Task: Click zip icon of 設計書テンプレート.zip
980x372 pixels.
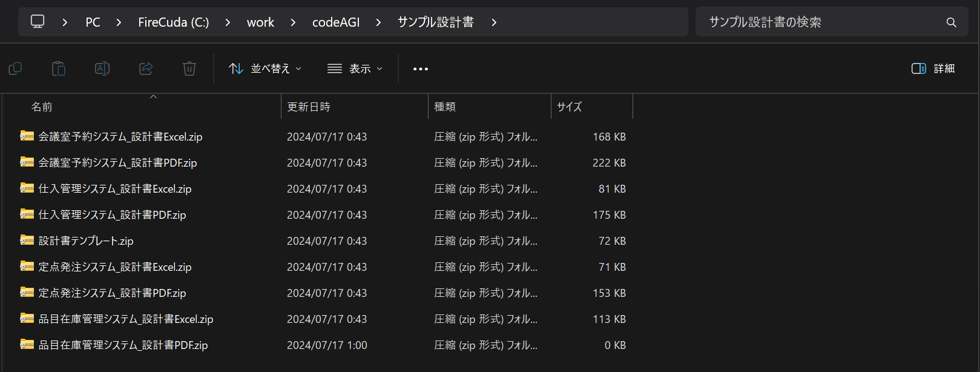Action: click(x=27, y=240)
